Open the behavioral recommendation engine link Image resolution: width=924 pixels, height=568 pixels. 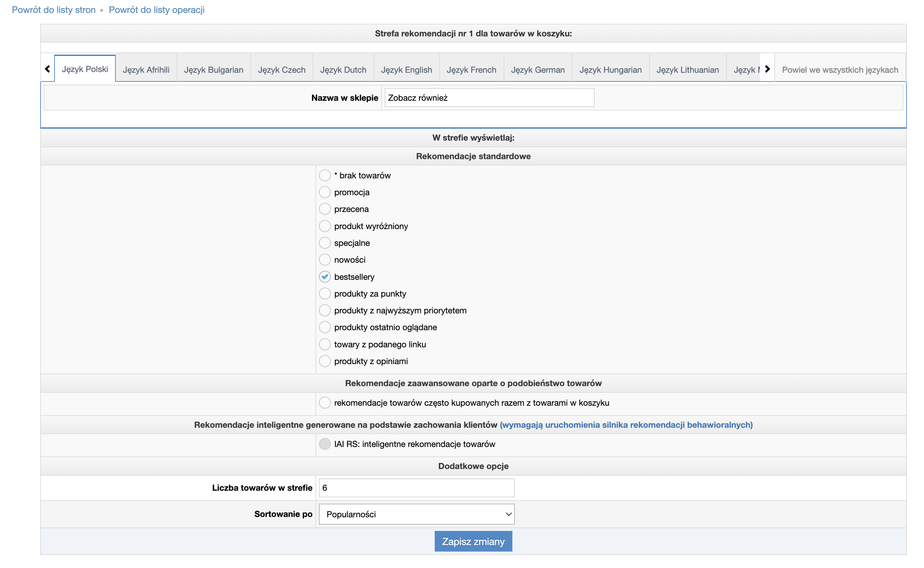626,425
